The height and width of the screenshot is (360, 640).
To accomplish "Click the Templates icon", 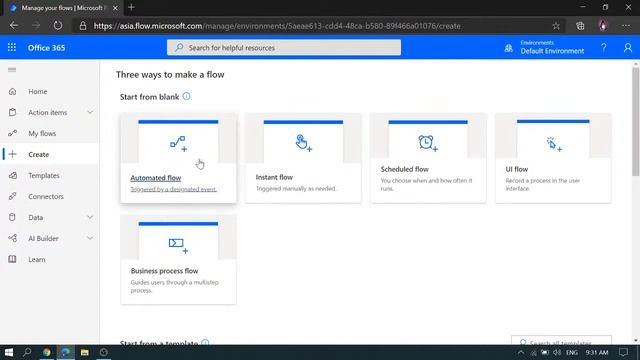I will pyautogui.click(x=13, y=176).
